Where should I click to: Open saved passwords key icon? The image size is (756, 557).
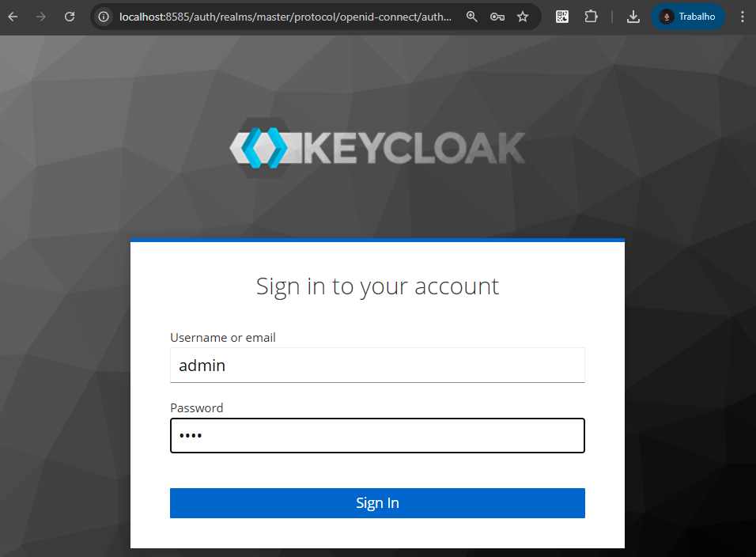tap(497, 17)
